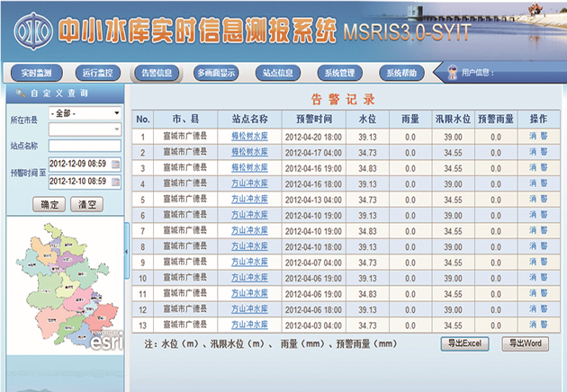Open the 系统管理 menu
The image size is (567, 392).
(x=339, y=73)
